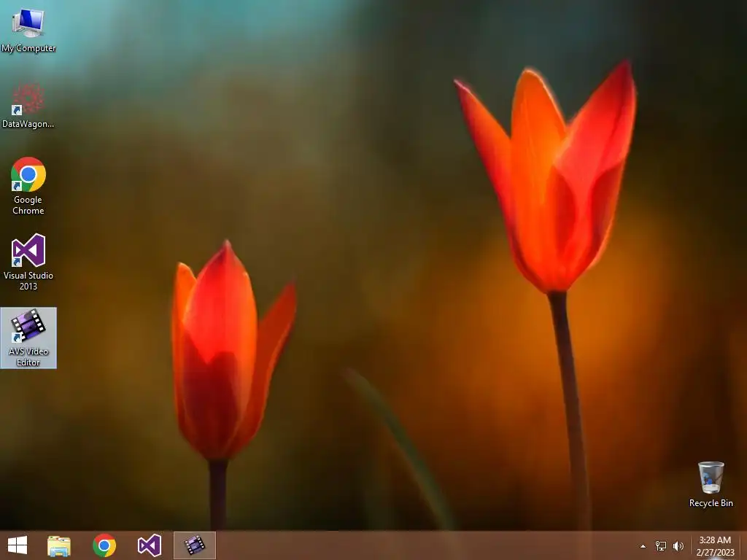
Task: Click the "DataWagon..." label text
Action: click(x=28, y=124)
